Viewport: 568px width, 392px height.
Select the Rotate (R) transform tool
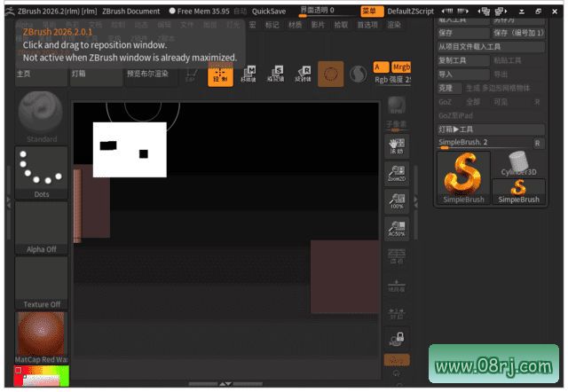[304, 74]
